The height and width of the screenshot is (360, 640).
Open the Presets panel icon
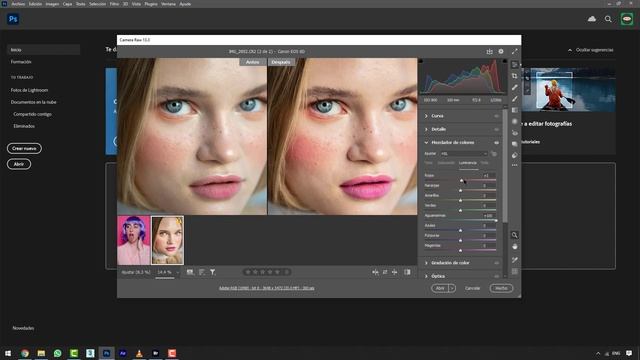pos(515,156)
